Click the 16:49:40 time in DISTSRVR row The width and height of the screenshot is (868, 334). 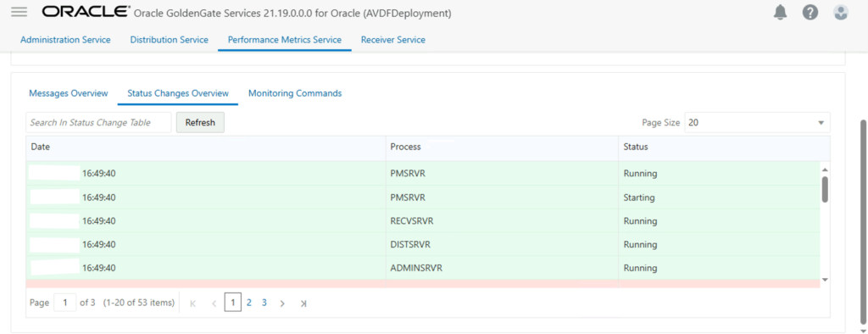99,244
